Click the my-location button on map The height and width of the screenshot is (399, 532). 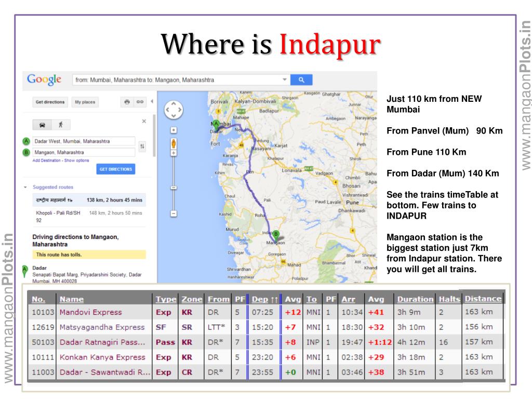tap(174, 130)
